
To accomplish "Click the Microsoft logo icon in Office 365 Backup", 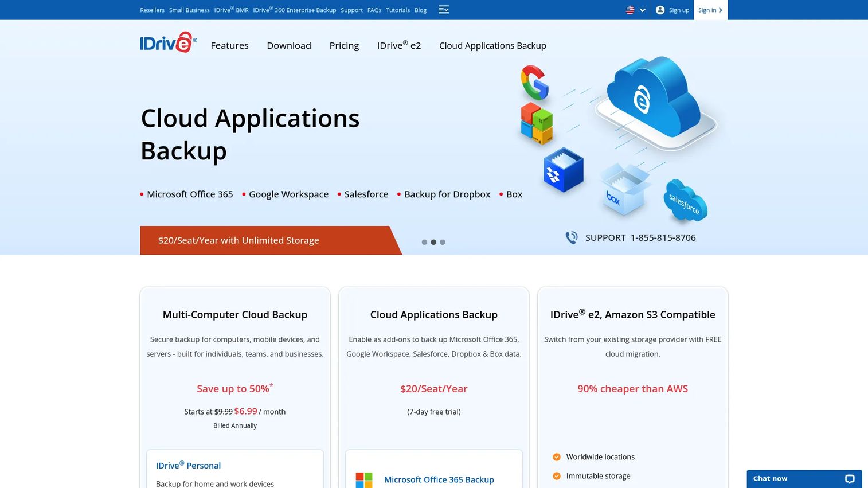I will (364, 480).
